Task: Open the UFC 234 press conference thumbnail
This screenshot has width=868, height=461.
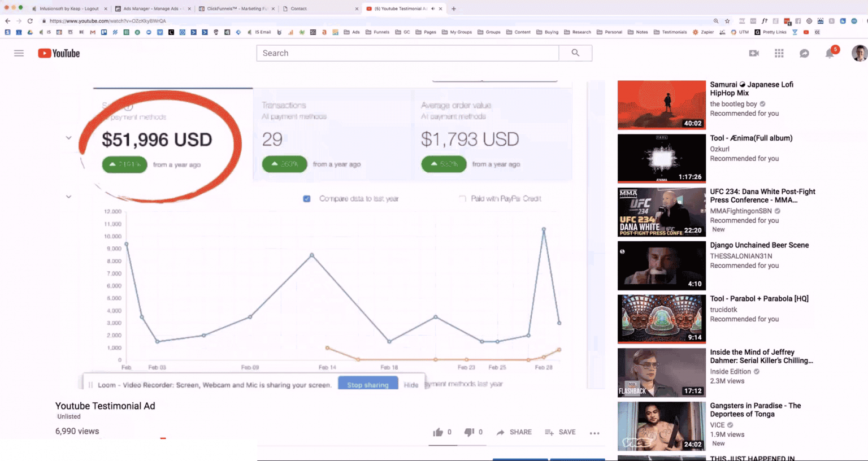Action: (661, 212)
